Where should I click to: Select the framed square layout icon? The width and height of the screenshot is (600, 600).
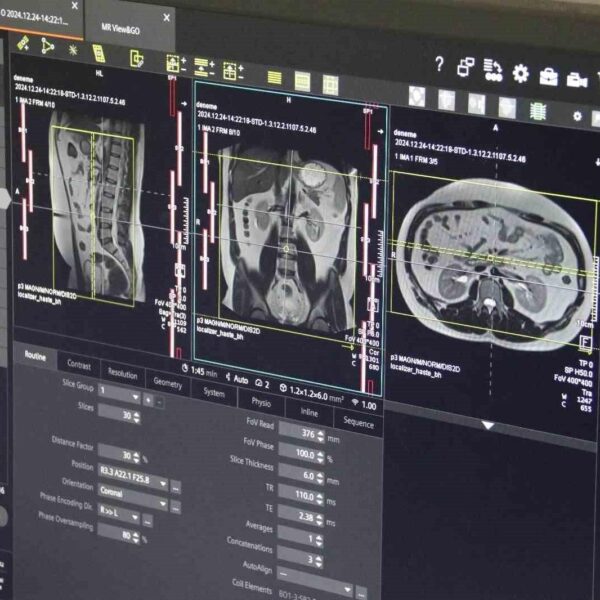click(330, 85)
